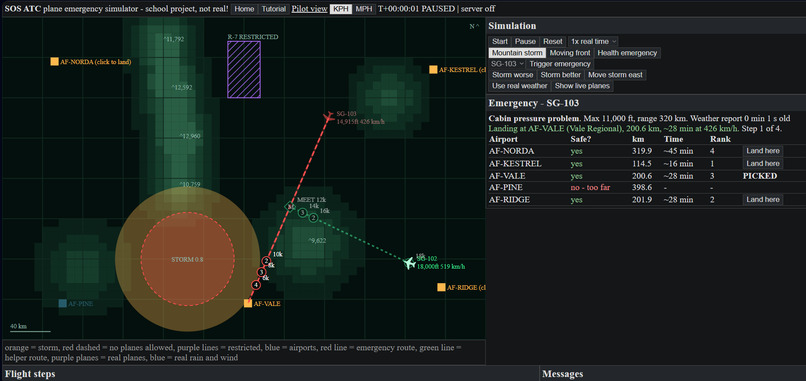Click the 'no - too far' cell
Screen dimensions: 806x381
point(590,188)
